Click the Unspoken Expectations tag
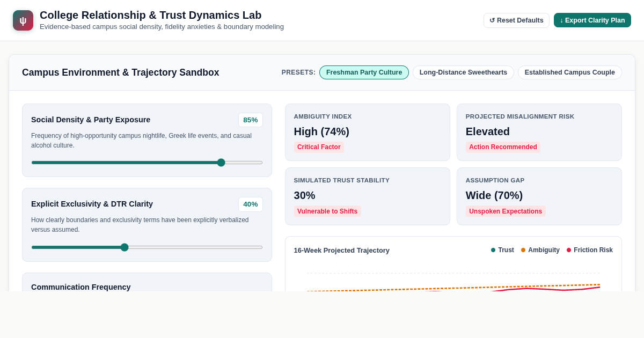Screen dimensions: 644x338 tap(506, 211)
